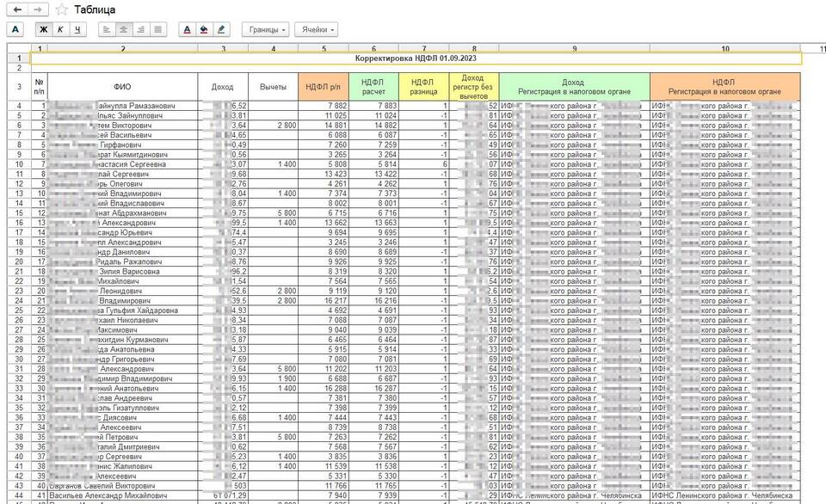Click 'Доход регистр без вычетов' header cell
Image resolution: width=826 pixels, height=504 pixels.
point(473,86)
